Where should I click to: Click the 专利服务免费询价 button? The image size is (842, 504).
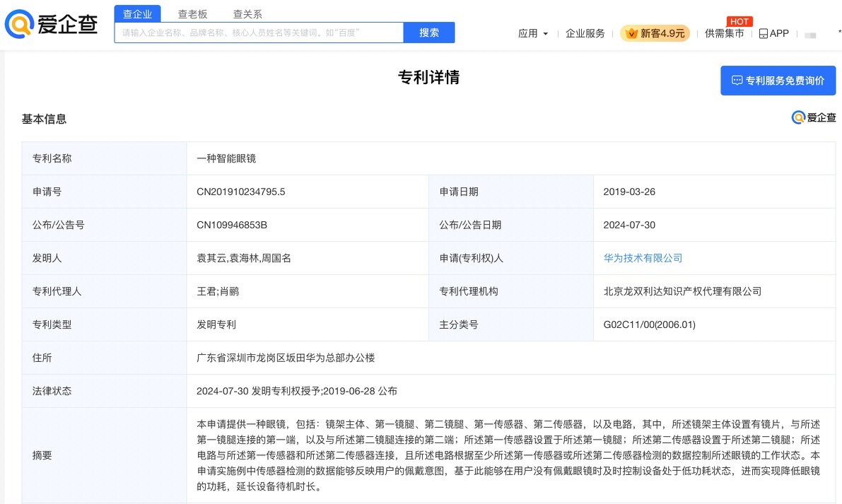[778, 81]
